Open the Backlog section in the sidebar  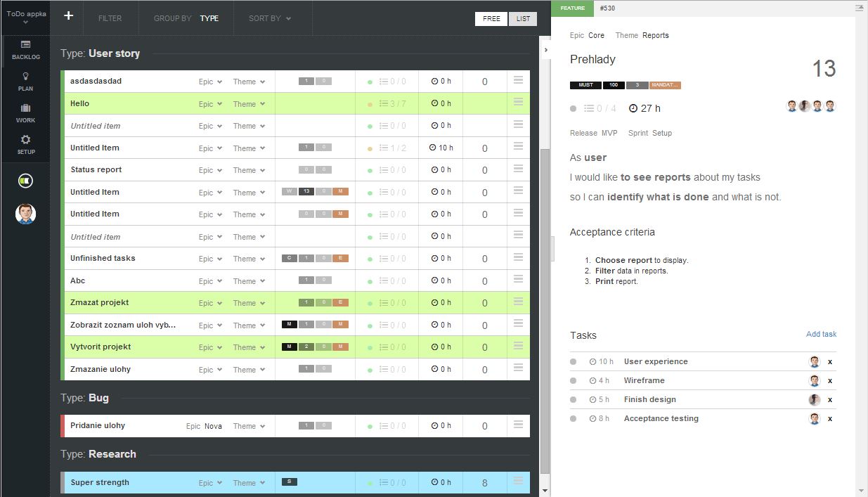pyautogui.click(x=25, y=51)
